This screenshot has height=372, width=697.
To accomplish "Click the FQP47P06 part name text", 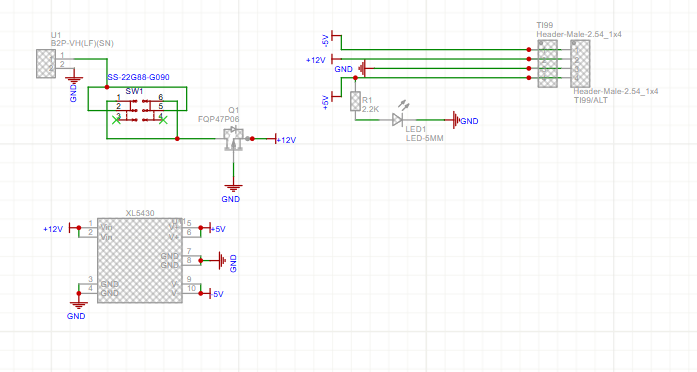I will click(219, 119).
